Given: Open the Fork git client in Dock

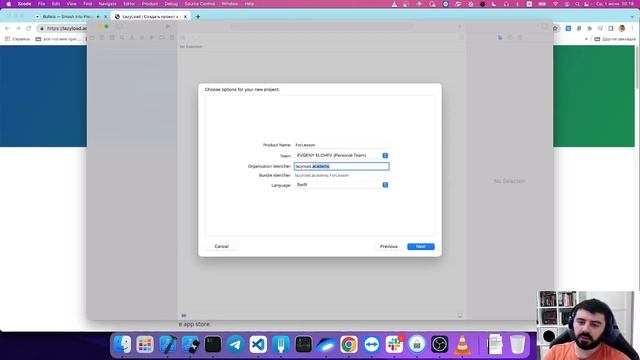Looking at the screenshot, I should click(281, 344).
